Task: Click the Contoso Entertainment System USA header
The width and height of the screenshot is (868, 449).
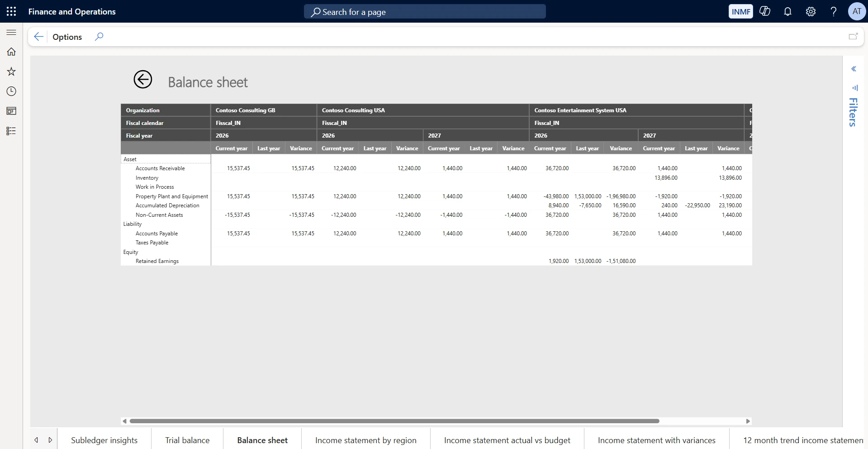Action: click(x=636, y=110)
